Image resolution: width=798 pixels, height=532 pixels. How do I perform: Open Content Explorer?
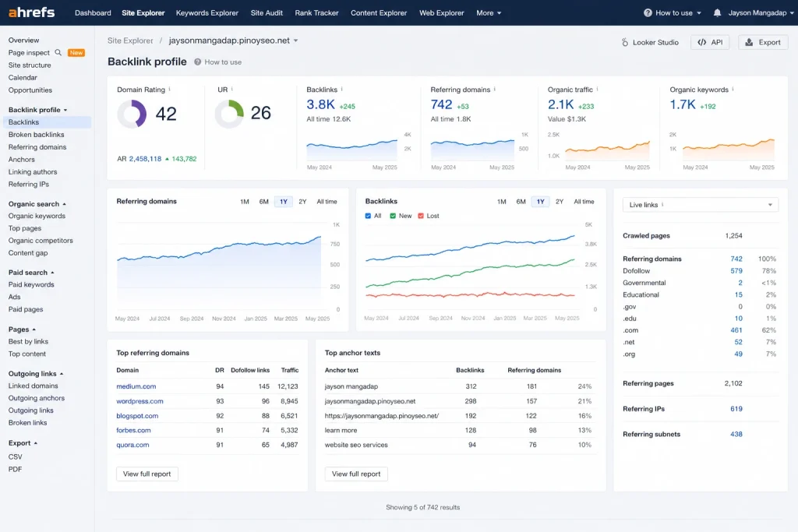click(x=379, y=12)
